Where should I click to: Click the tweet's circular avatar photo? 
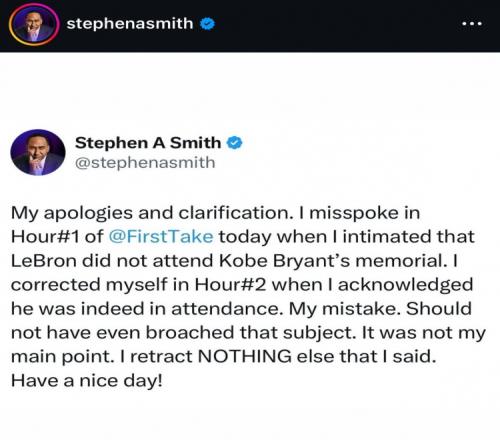tap(38, 152)
